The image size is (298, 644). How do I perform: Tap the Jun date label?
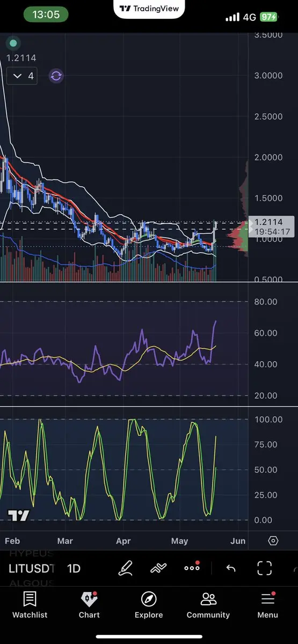(238, 540)
